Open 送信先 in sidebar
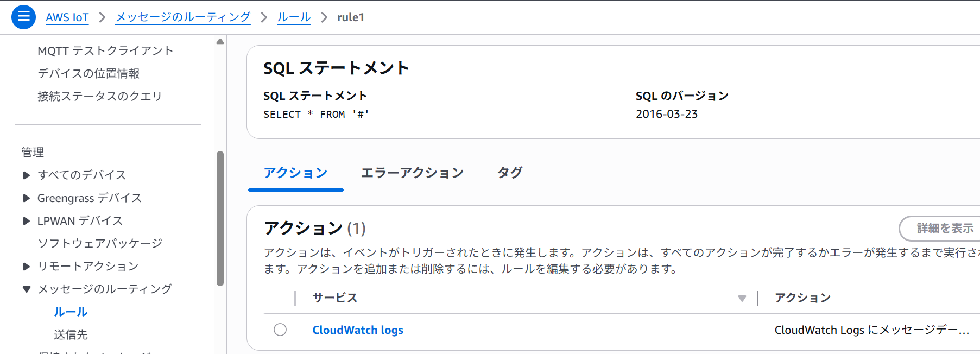This screenshot has width=980, height=354. point(71,334)
